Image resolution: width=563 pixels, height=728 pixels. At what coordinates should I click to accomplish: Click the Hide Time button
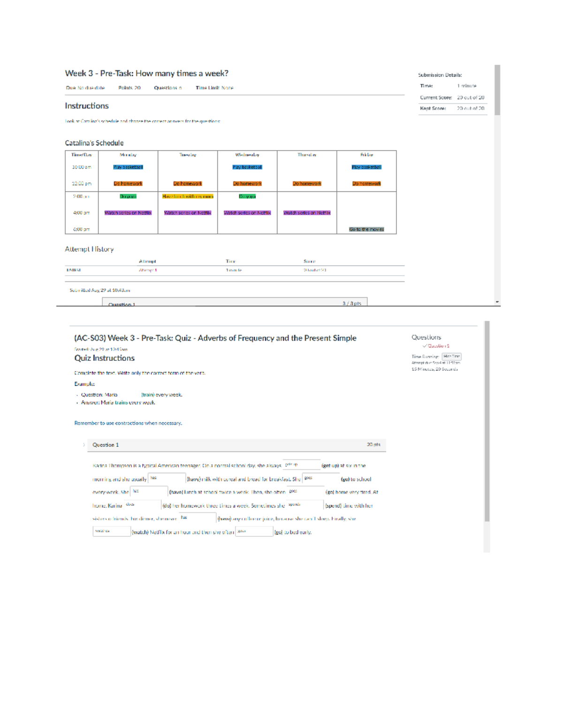click(451, 356)
